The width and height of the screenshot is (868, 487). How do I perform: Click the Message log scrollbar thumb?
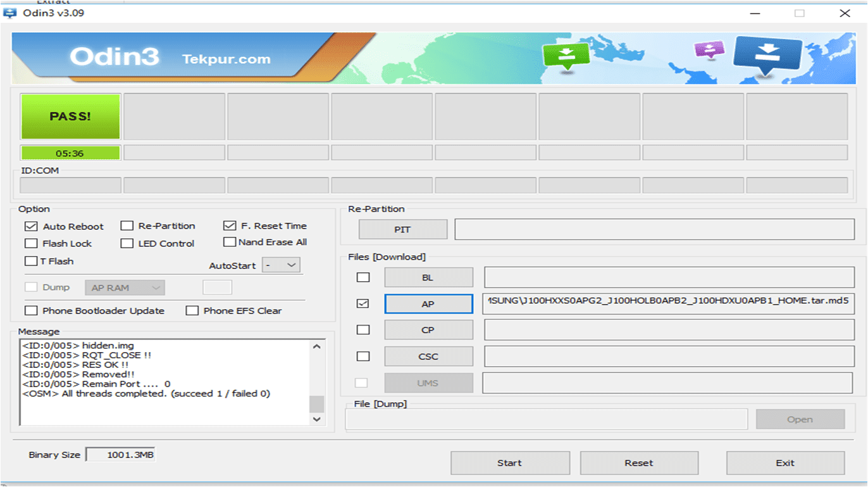[317, 404]
